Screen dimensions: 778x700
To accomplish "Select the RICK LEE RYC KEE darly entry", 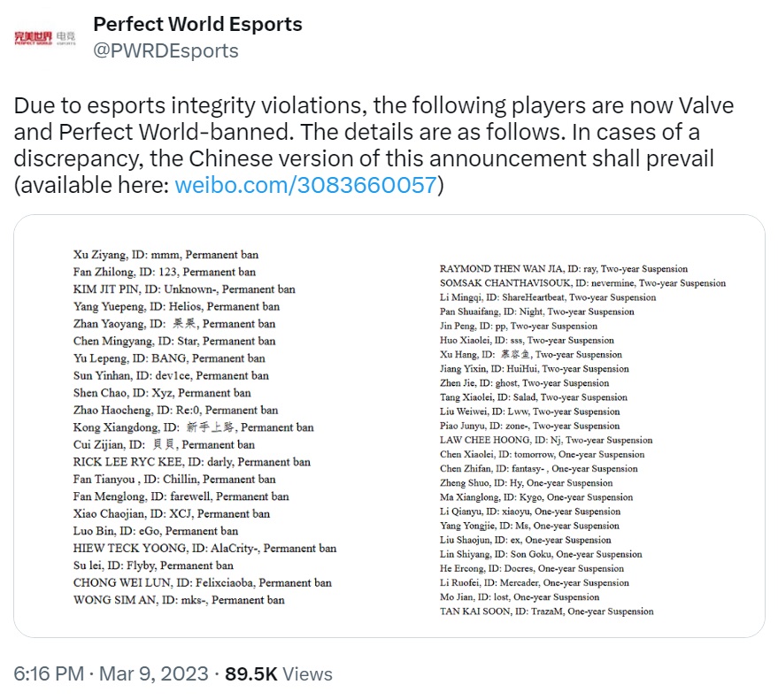I will pyautogui.click(x=191, y=462).
